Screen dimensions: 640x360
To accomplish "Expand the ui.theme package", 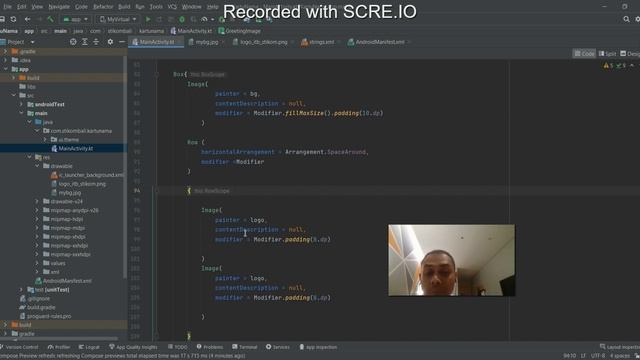I will [45, 140].
